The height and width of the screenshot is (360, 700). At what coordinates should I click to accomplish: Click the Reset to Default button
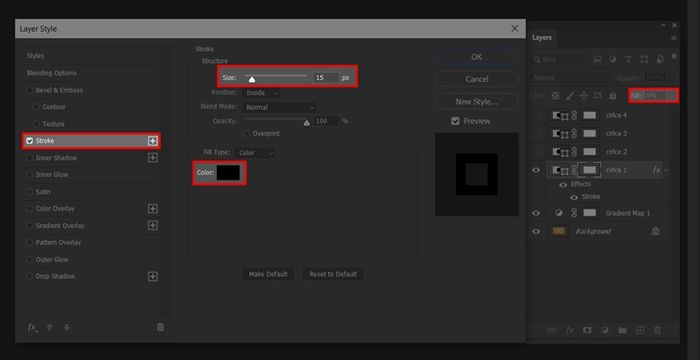[333, 274]
